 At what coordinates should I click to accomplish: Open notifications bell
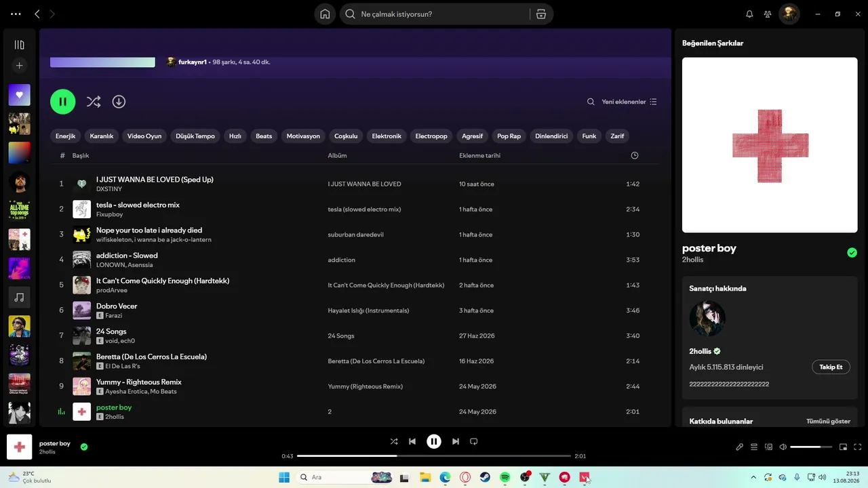[x=749, y=14]
